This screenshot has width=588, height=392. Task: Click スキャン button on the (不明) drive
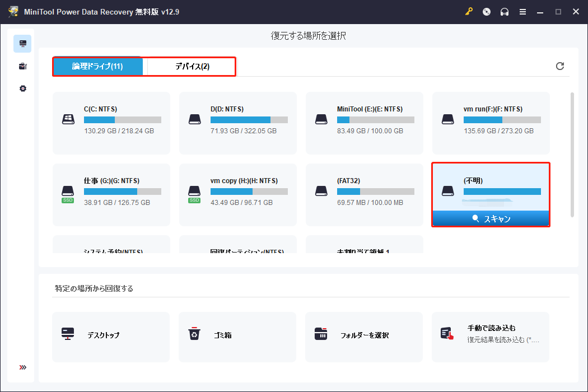tap(491, 218)
